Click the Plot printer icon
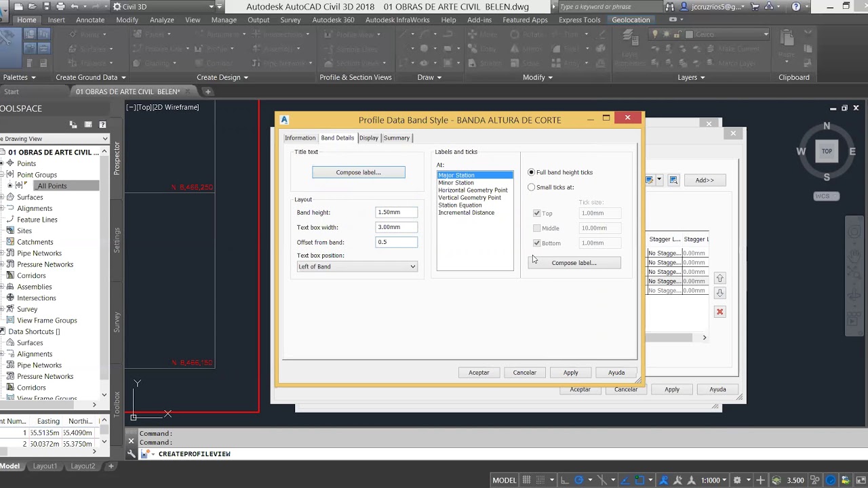Image resolution: width=868 pixels, height=488 pixels. point(61,7)
